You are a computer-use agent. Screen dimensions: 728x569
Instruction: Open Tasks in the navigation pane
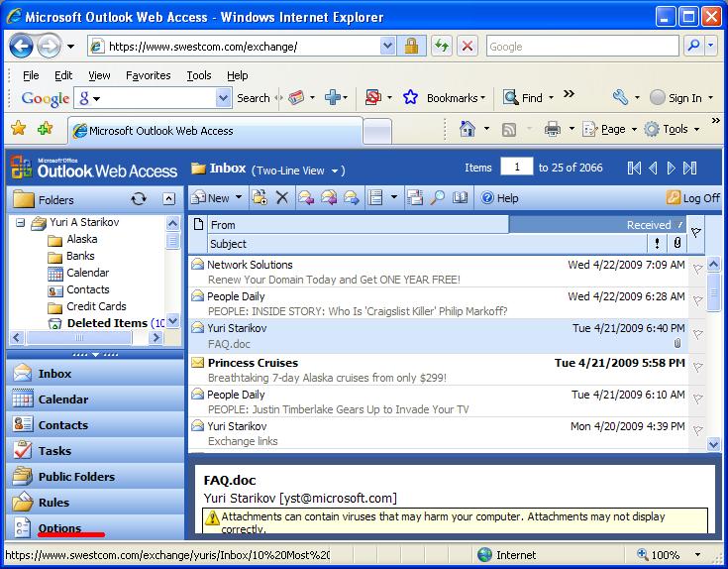95,451
